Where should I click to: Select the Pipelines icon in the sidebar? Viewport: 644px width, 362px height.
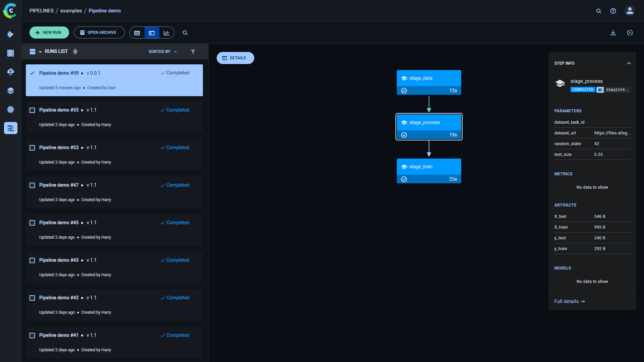(10, 128)
